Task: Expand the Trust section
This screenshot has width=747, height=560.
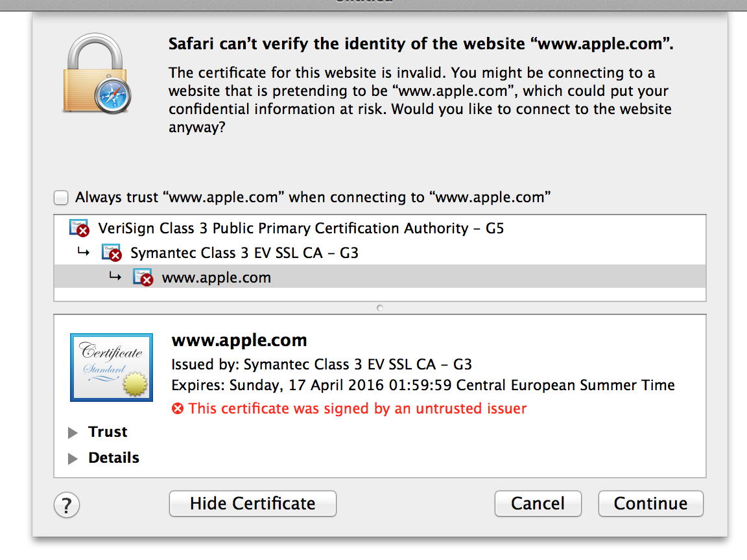Action: pyautogui.click(x=73, y=433)
